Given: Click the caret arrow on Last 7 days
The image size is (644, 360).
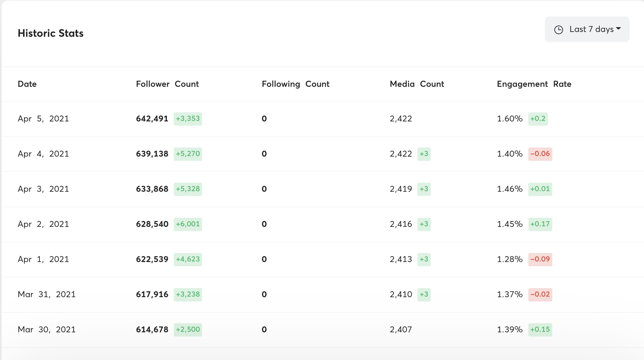Looking at the screenshot, I should tap(618, 28).
